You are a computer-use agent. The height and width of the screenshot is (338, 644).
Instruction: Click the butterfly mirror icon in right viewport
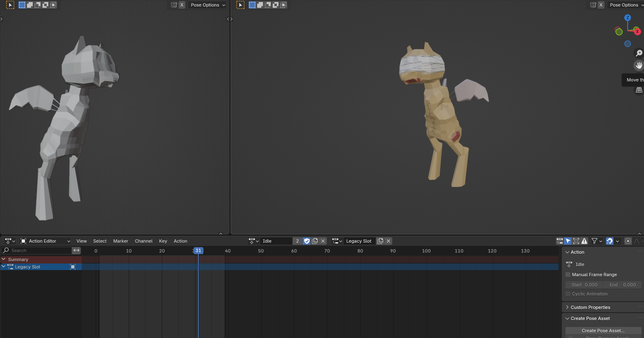[593, 5]
